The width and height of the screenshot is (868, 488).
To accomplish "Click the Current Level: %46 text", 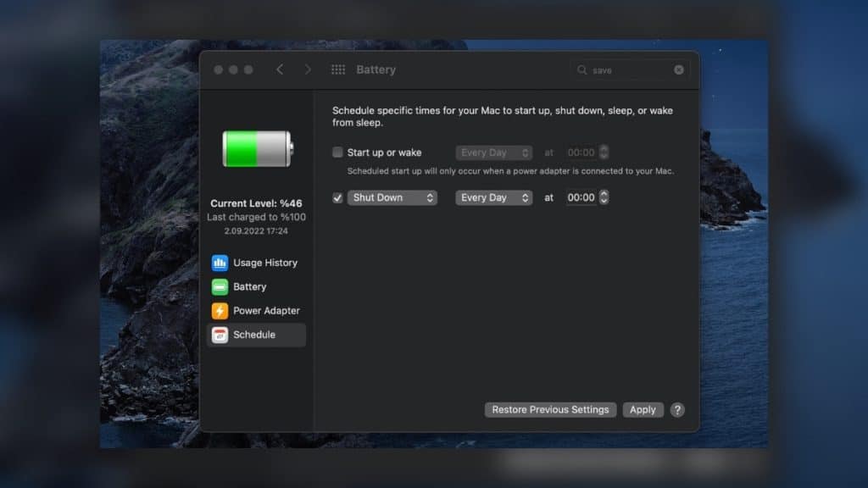I will (256, 203).
